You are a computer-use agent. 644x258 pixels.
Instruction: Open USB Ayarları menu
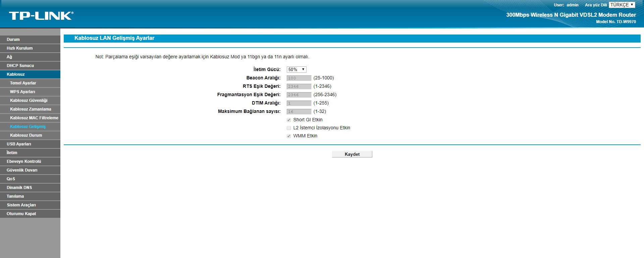tap(30, 144)
